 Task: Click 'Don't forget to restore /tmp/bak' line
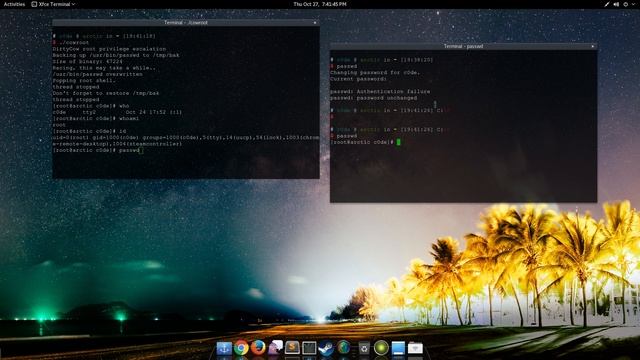tap(106, 93)
